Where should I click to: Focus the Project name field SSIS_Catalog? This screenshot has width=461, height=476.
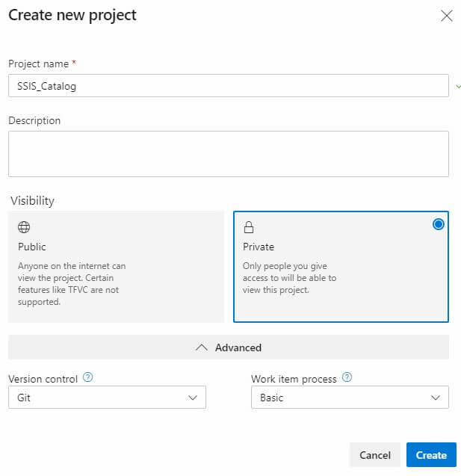pyautogui.click(x=229, y=86)
